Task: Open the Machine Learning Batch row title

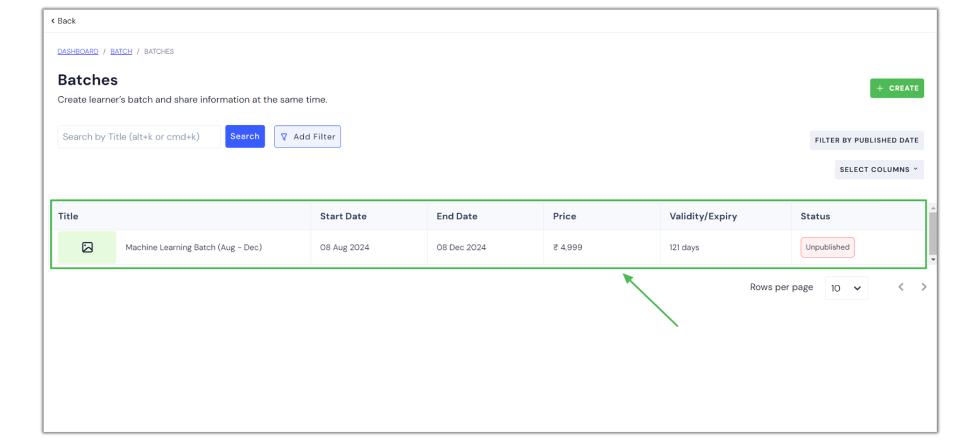Action: pos(193,247)
